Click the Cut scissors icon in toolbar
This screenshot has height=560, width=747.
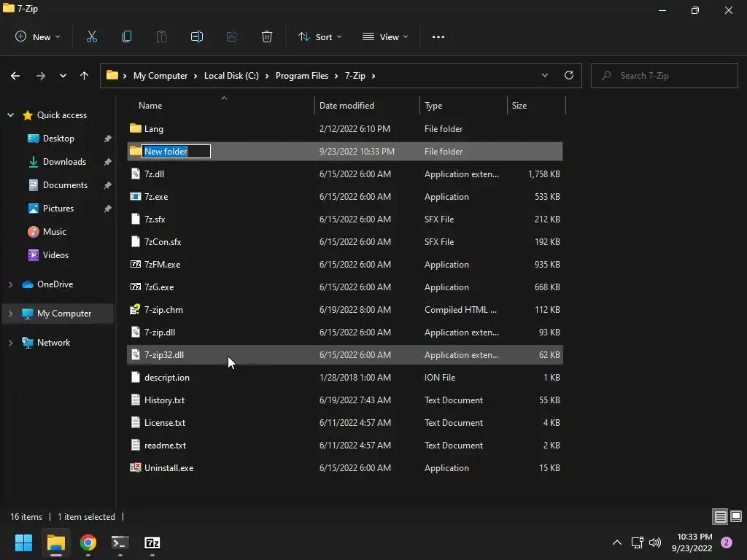91,36
